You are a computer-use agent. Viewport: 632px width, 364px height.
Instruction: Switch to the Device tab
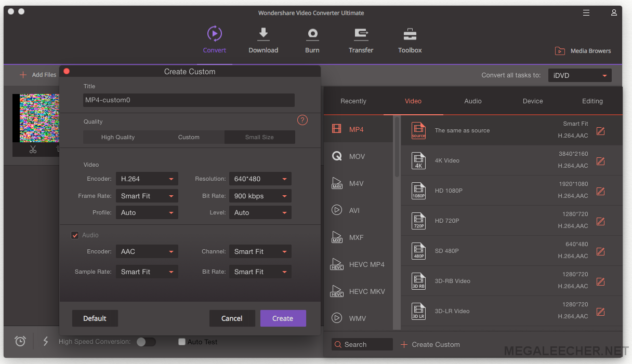[x=533, y=101]
